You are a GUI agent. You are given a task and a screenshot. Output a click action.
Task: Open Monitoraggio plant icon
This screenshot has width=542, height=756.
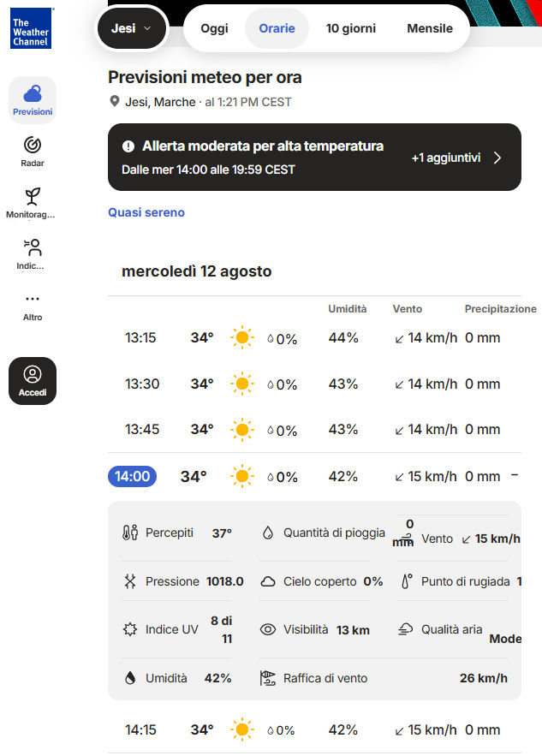[33, 196]
